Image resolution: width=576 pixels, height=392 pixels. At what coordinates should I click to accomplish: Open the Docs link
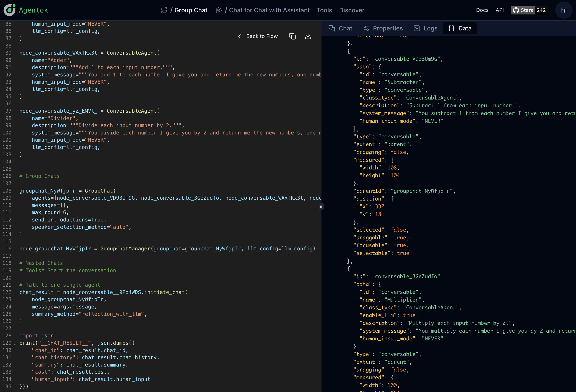pos(482,10)
